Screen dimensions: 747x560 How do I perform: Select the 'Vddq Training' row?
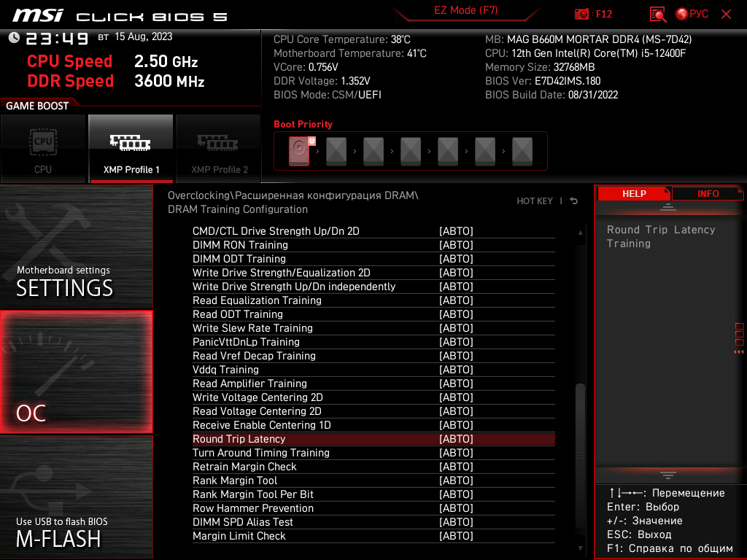(x=373, y=370)
